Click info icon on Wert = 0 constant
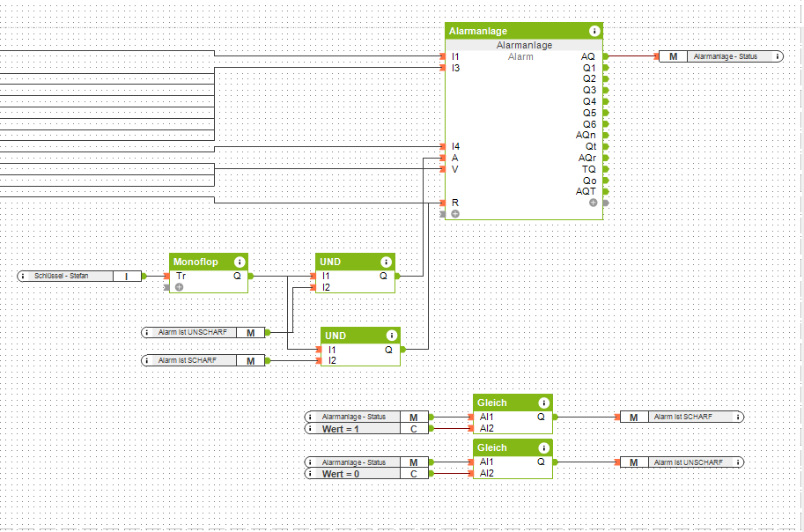Screen dimensions: 804x532 pos(310,474)
